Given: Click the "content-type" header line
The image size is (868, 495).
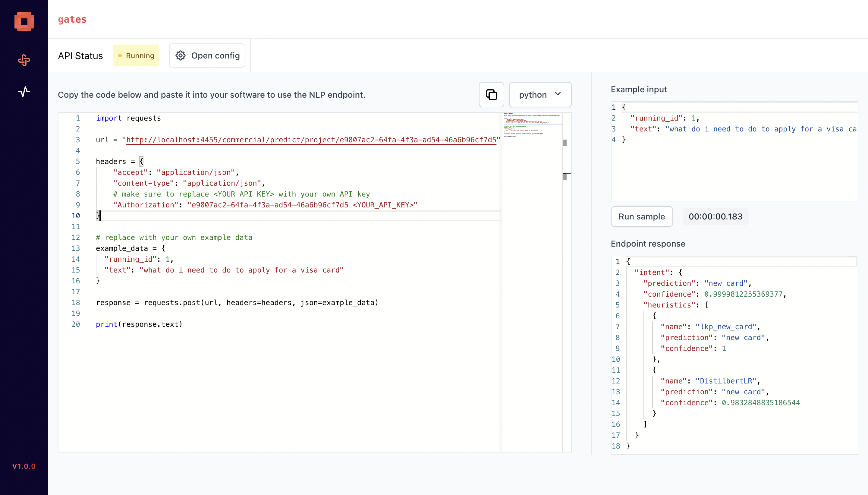Looking at the screenshot, I should pos(189,183).
